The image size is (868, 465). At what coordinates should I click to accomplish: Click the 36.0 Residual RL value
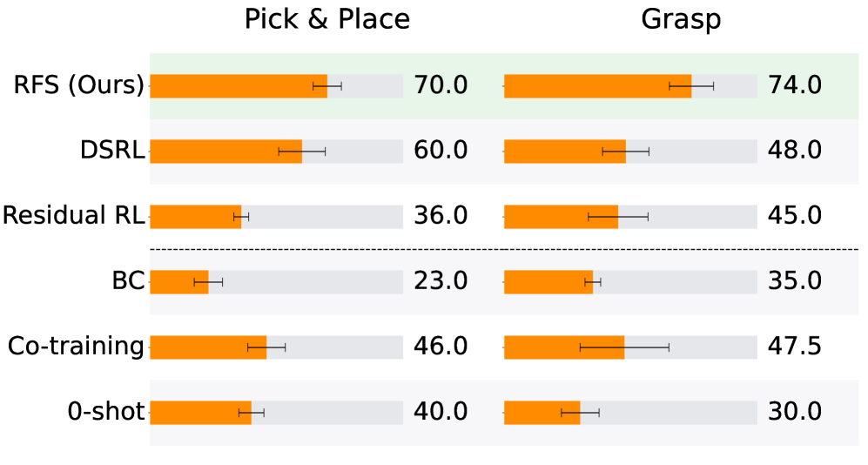coord(441,216)
